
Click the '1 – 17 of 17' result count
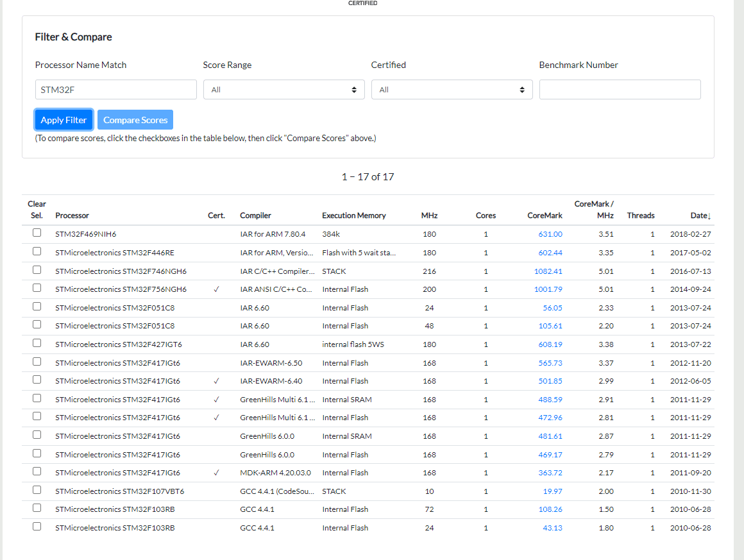tap(368, 176)
